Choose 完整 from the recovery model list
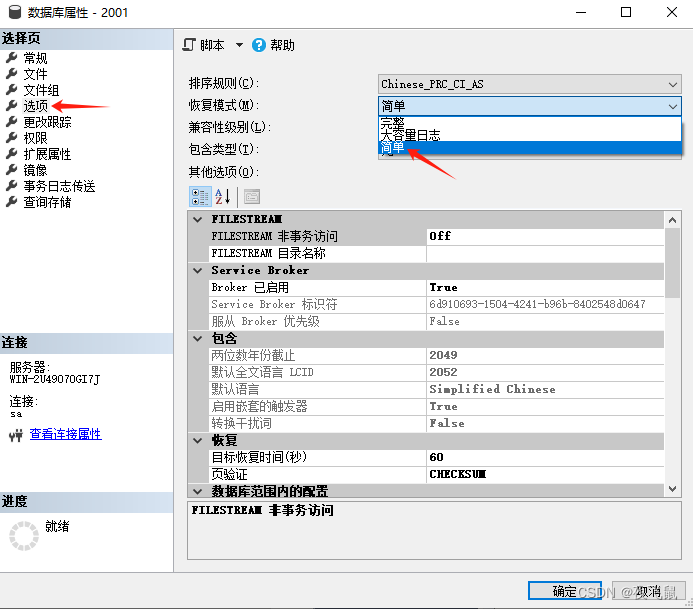The image size is (693, 609). (x=529, y=122)
